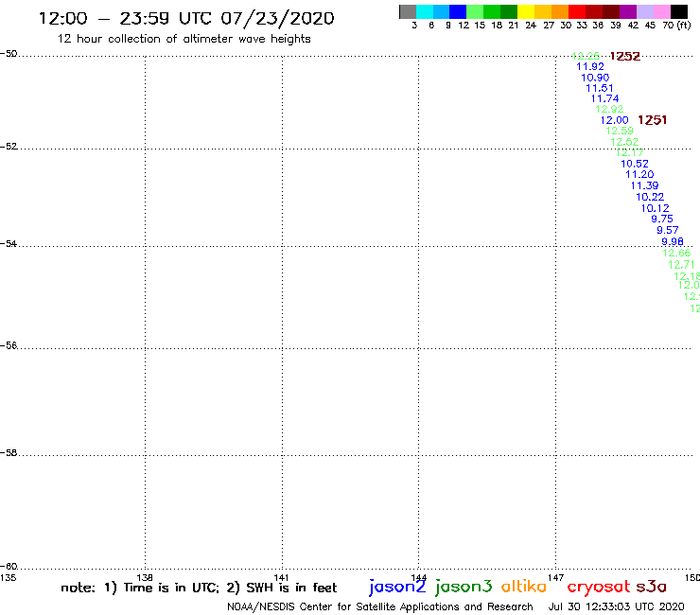Click the NOAA/NESDIS credit line
Image resolution: width=700 pixels, height=615 pixels.
[380, 607]
